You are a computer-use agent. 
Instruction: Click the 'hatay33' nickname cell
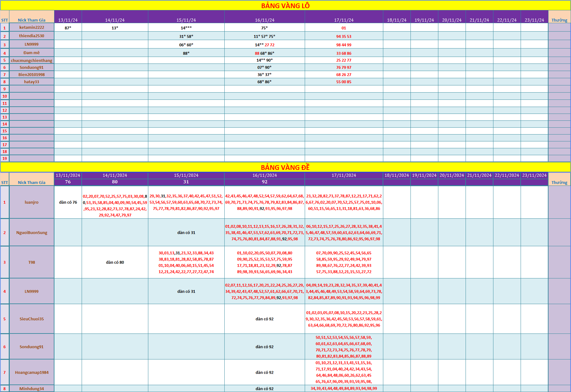point(32,82)
